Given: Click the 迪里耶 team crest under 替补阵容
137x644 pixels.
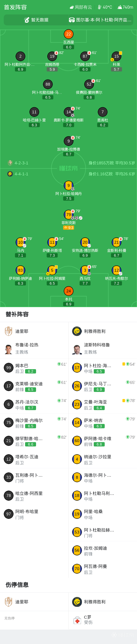Looking at the screenshot, I should click(9, 331).
